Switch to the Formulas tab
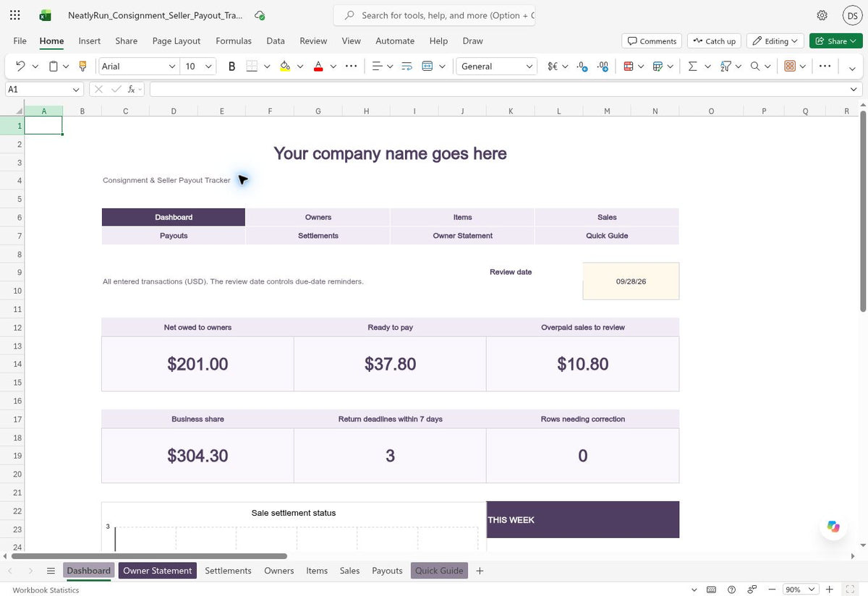The height and width of the screenshot is (596, 868). 234,41
